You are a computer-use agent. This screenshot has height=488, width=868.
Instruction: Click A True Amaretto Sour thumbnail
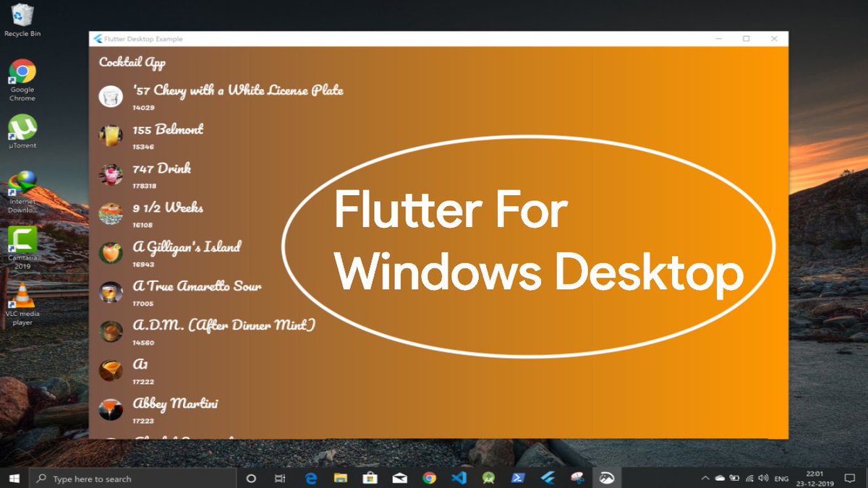point(111,292)
